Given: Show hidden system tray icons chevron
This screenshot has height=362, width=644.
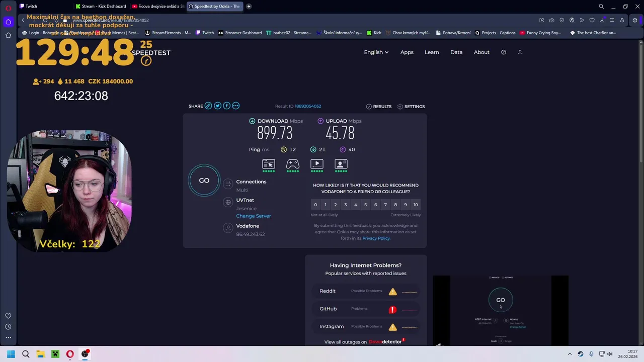Looking at the screenshot, I should (570, 354).
